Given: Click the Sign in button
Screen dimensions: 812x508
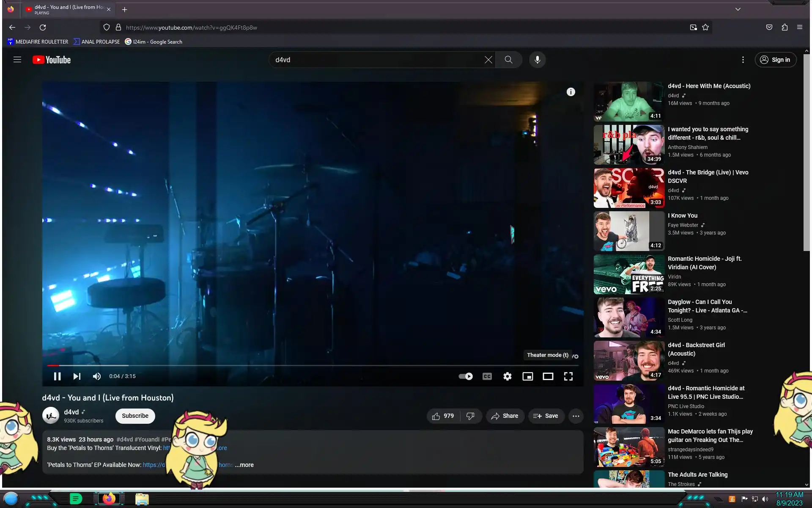Looking at the screenshot, I should click(x=775, y=60).
